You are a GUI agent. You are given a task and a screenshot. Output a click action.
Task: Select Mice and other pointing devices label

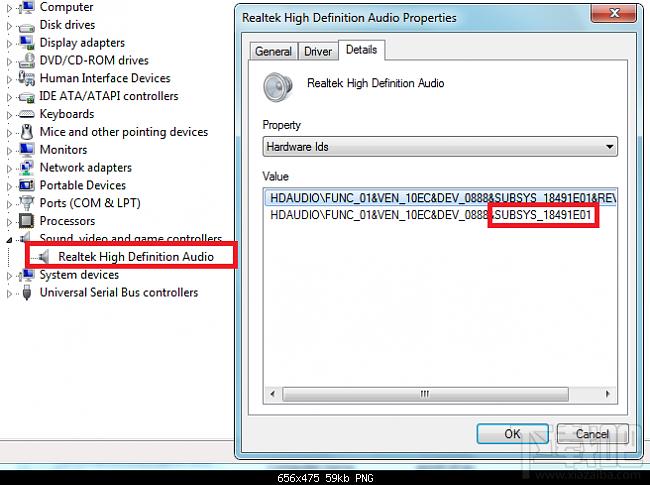[x=124, y=132]
